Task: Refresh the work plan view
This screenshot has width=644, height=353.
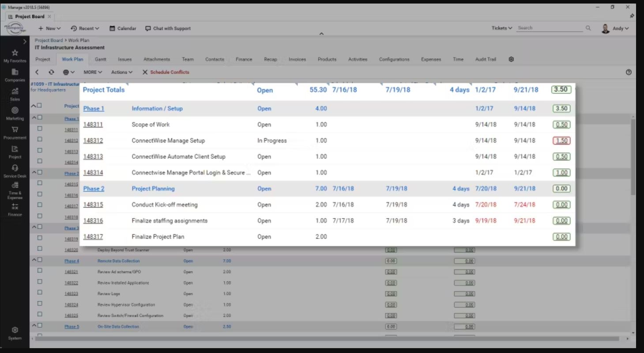Action: [x=51, y=72]
